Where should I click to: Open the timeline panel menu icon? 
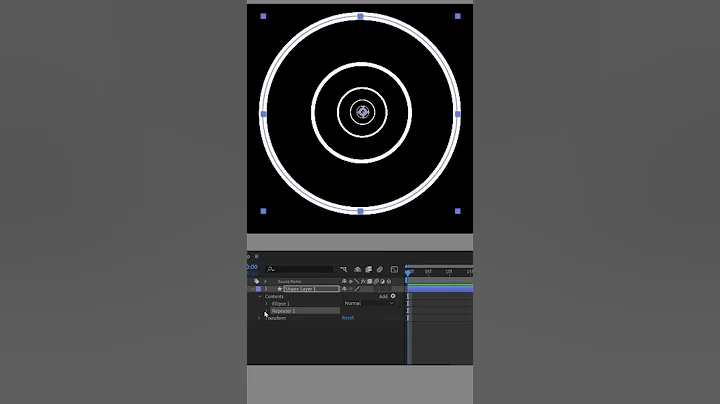[257, 256]
